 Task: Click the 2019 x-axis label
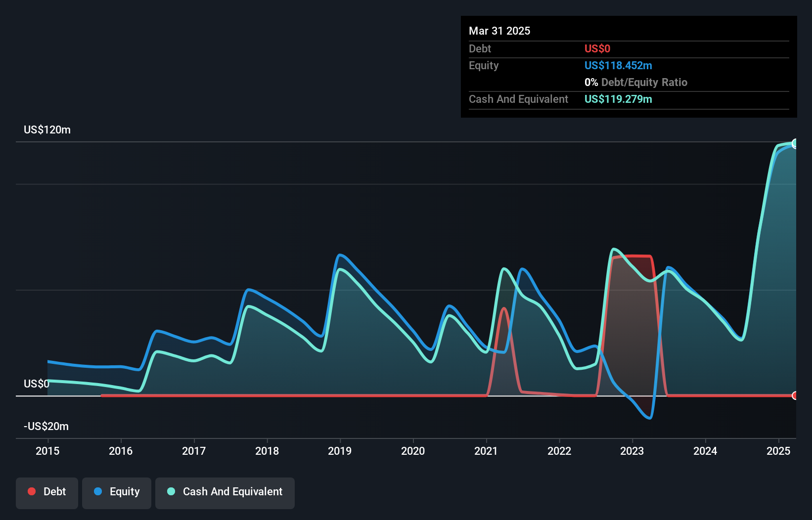(x=340, y=451)
